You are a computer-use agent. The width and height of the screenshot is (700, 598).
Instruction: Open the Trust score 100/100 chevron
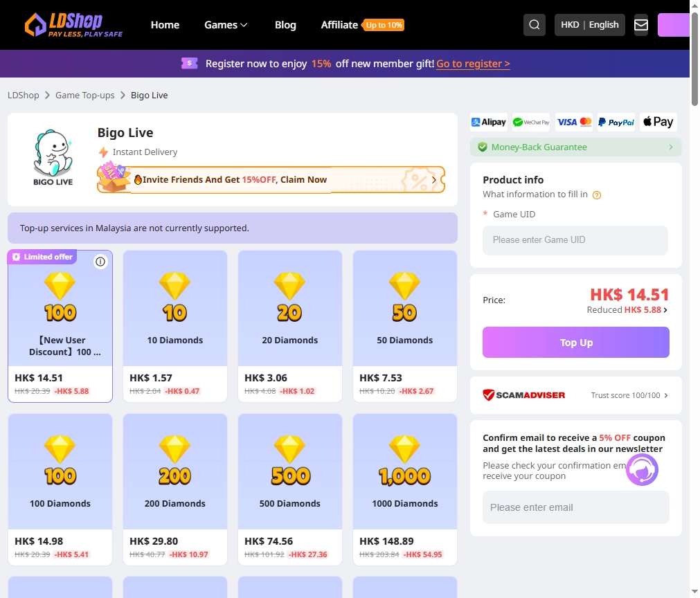pyautogui.click(x=666, y=395)
